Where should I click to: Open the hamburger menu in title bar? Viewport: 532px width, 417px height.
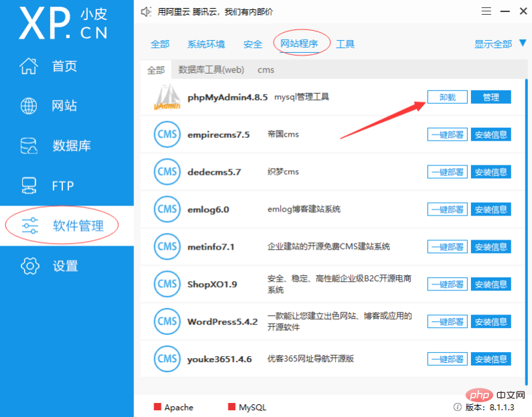point(486,11)
